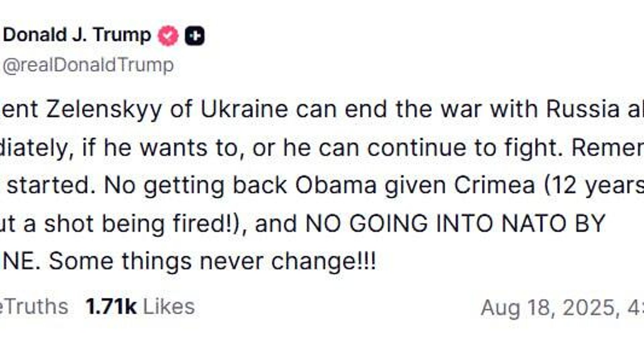Click the word Russia in the post

583,109
